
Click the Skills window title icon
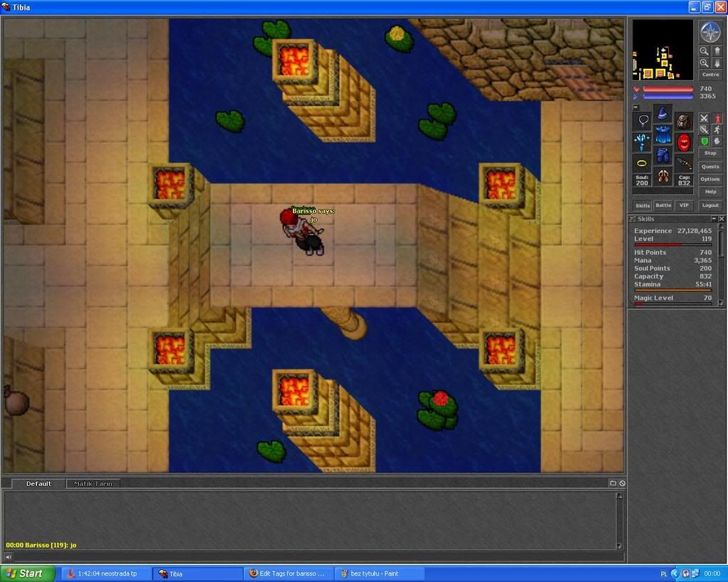click(632, 219)
